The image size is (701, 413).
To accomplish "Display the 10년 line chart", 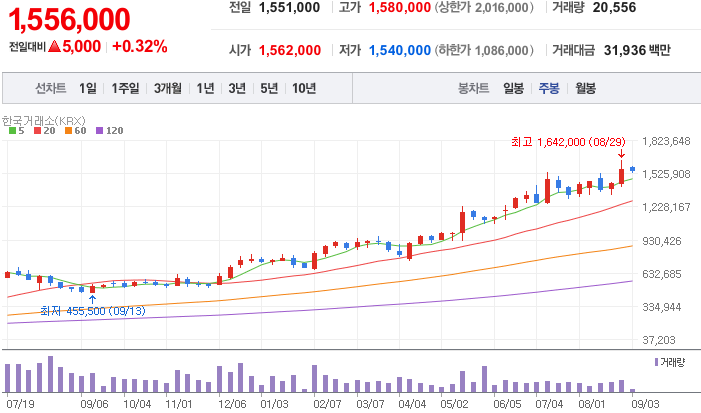I will (304, 88).
